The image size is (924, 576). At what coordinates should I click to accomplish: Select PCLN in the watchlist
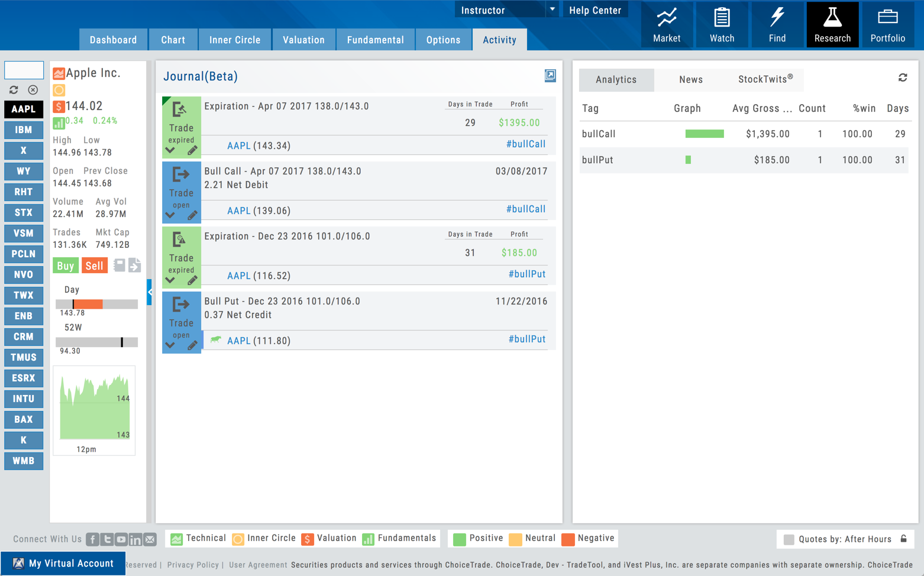point(24,254)
